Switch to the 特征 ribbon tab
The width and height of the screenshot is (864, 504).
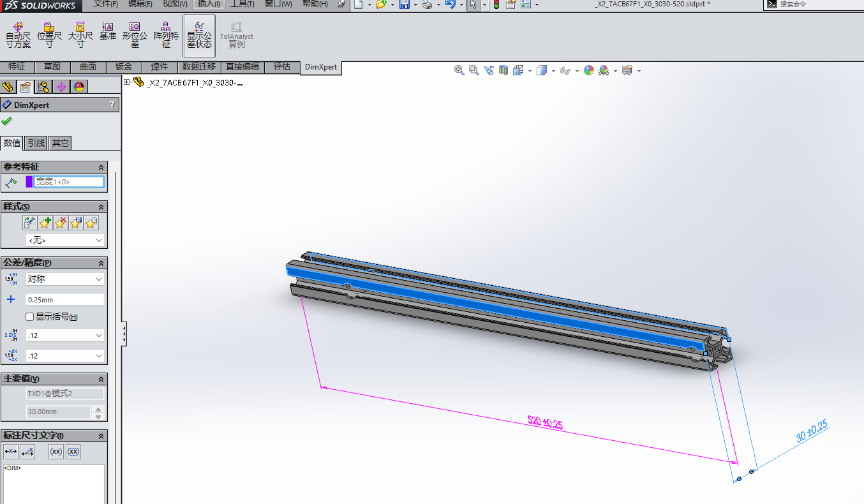coord(17,67)
